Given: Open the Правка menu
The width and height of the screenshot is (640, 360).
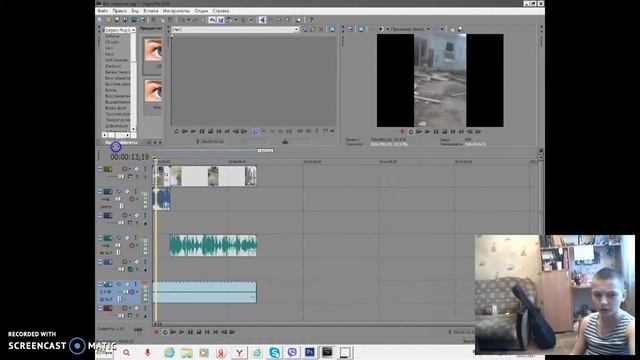Looking at the screenshot, I should (120, 11).
